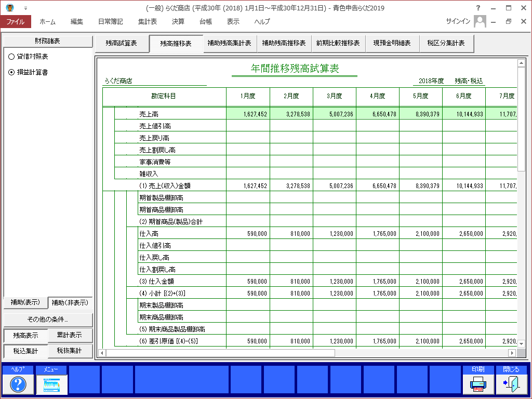Click the horizontal scrollbar thumb
The width and height of the screenshot is (532, 399).
pyautogui.click(x=220, y=353)
